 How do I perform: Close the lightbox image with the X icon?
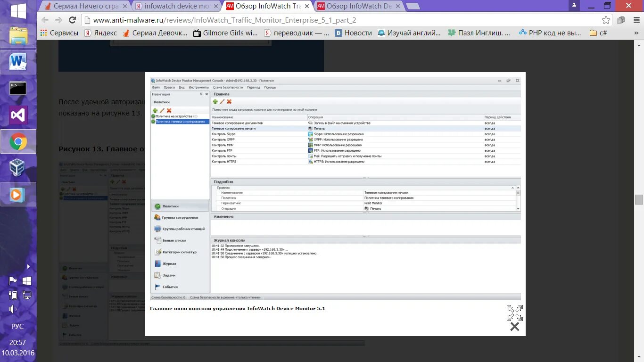pyautogui.click(x=515, y=327)
